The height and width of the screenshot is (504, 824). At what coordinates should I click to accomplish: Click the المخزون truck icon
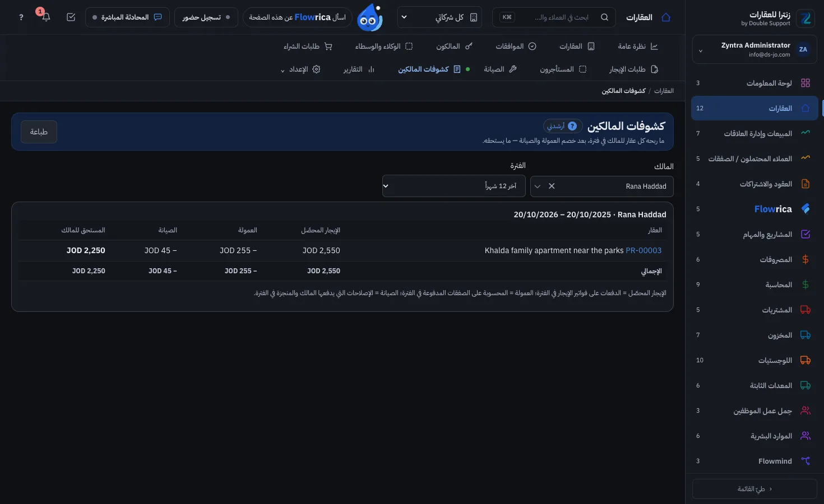tap(806, 335)
